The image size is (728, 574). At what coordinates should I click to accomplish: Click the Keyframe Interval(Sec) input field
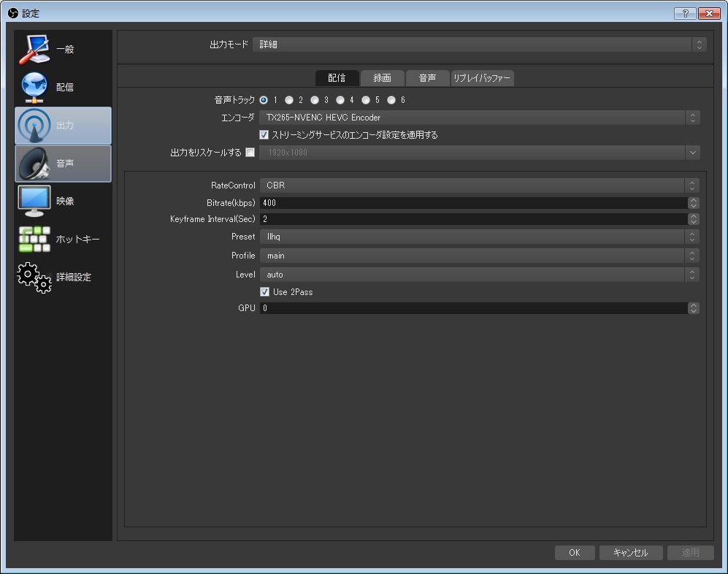pyautogui.click(x=474, y=219)
